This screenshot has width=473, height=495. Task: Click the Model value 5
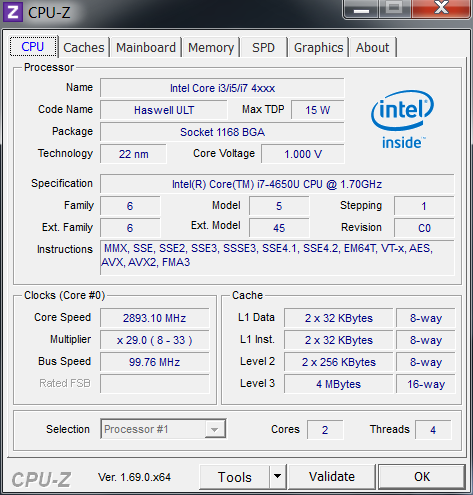click(x=279, y=206)
